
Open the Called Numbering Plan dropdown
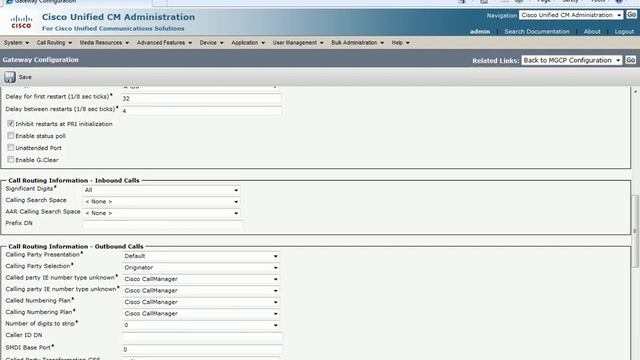click(201, 302)
